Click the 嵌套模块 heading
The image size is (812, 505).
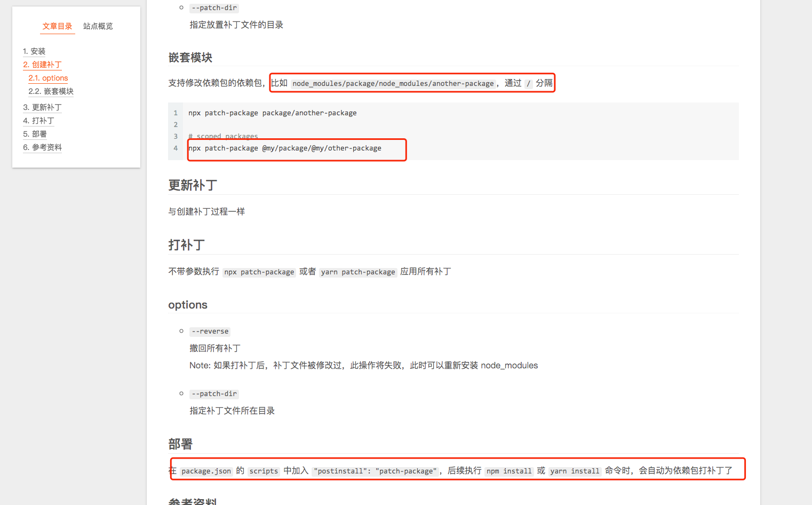click(190, 58)
